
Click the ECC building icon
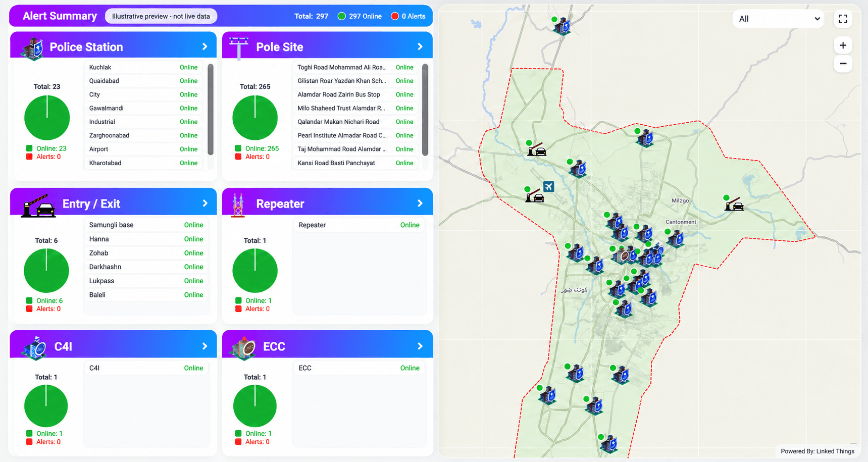tap(243, 348)
